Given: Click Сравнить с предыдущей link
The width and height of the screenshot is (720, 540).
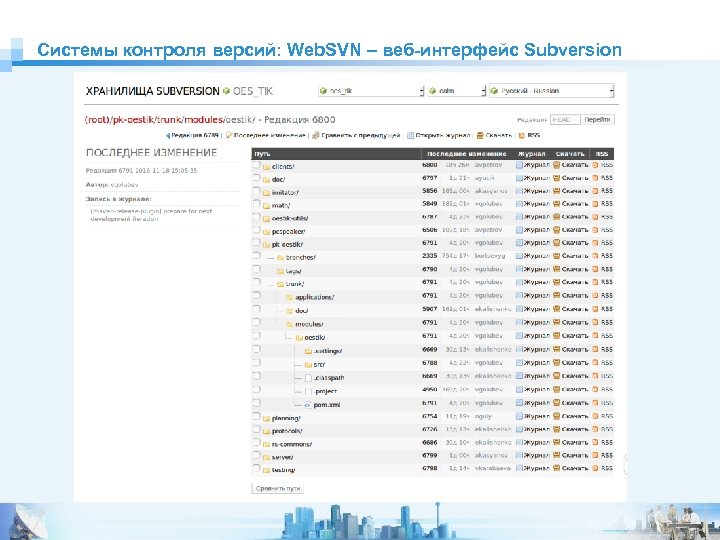Looking at the screenshot, I should 361,135.
